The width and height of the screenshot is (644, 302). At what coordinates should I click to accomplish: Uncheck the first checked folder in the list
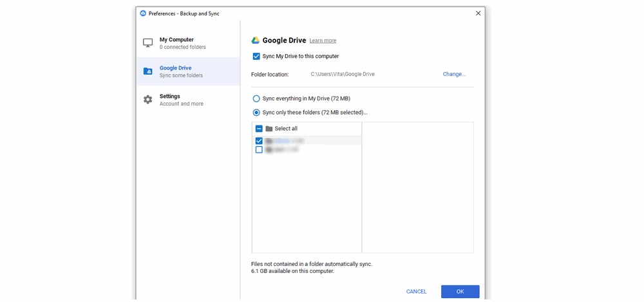click(259, 140)
